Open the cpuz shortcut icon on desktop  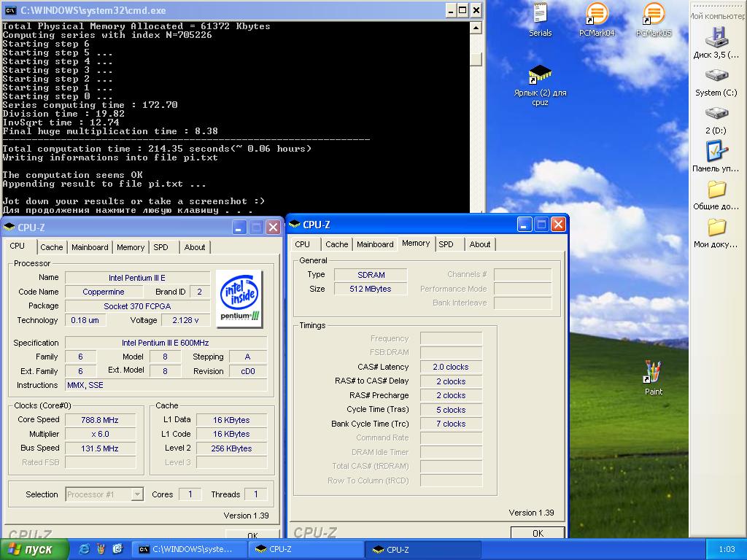pyautogui.click(x=540, y=86)
